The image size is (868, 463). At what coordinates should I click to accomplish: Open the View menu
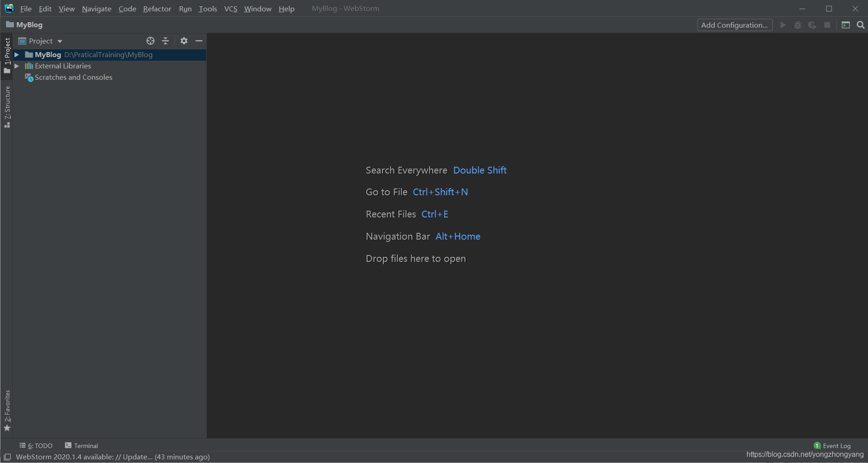pos(67,9)
